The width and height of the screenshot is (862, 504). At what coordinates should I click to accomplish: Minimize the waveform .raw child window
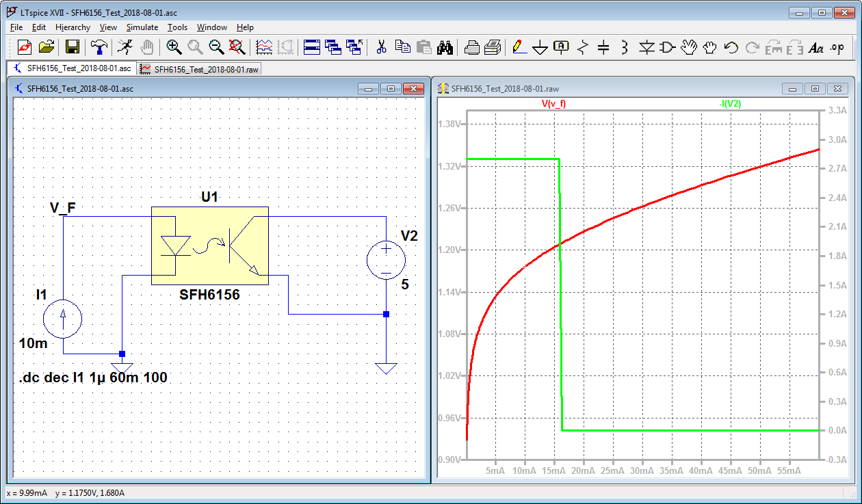792,89
